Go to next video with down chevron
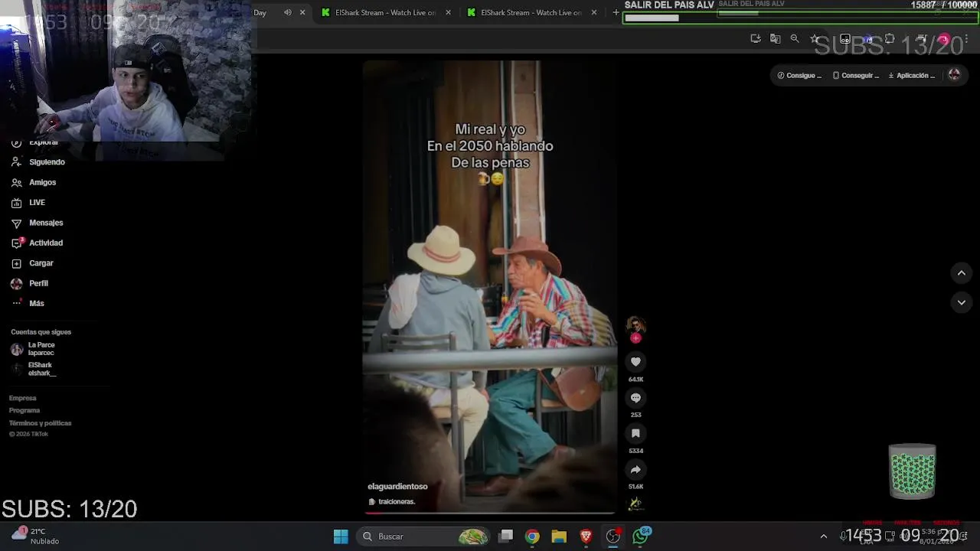Image resolution: width=980 pixels, height=551 pixels. (x=962, y=302)
